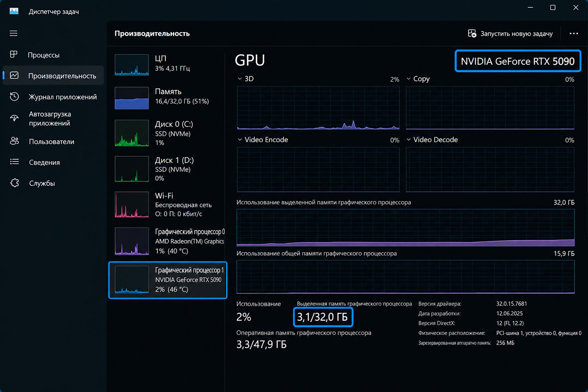Image resolution: width=588 pixels, height=392 pixels.
Task: Open the three-dots more options menu
Action: (x=574, y=33)
